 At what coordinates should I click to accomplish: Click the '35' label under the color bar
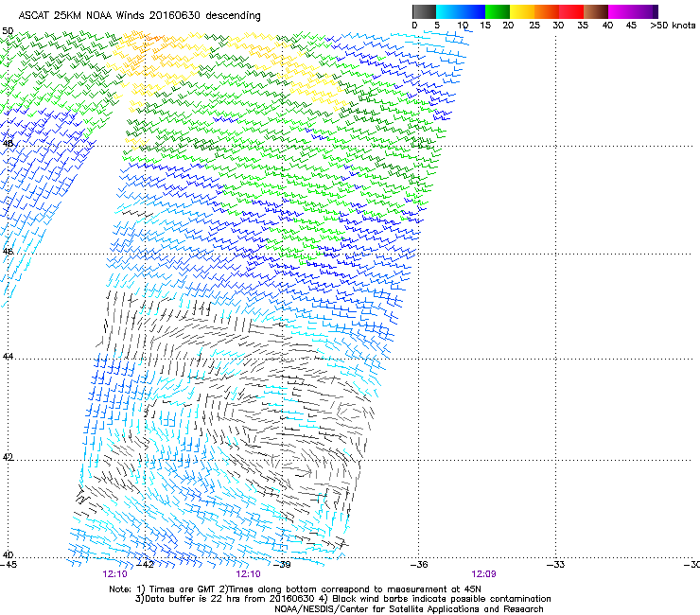coord(583,26)
